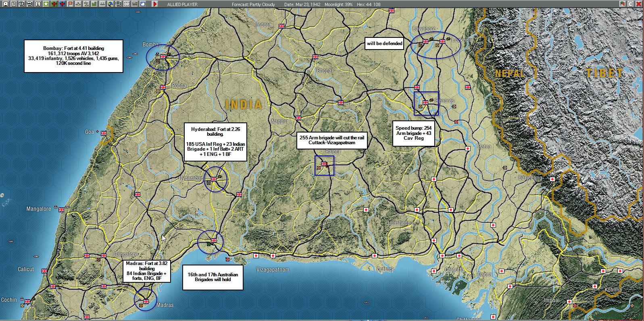Click the single yellow ship toolbar icon
Screen dimensions: 644x321
78,4
